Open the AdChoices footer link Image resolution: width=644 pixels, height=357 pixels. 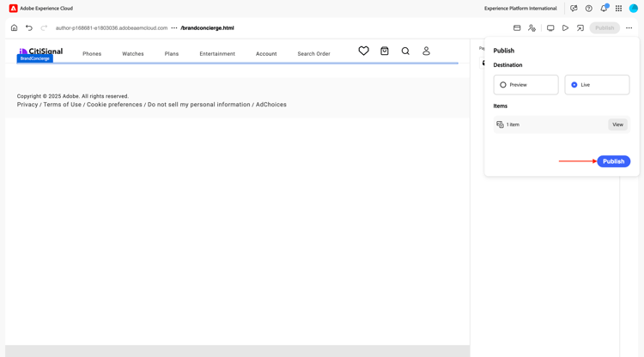(x=271, y=105)
